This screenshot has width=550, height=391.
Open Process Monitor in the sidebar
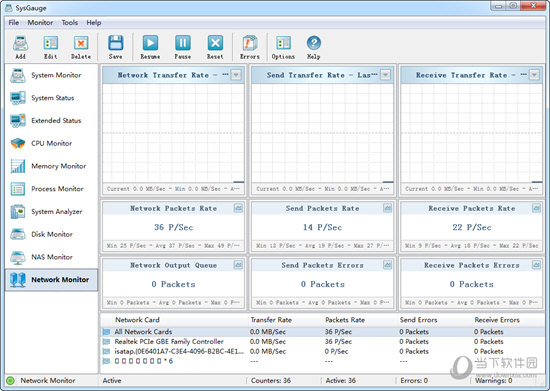click(x=51, y=189)
